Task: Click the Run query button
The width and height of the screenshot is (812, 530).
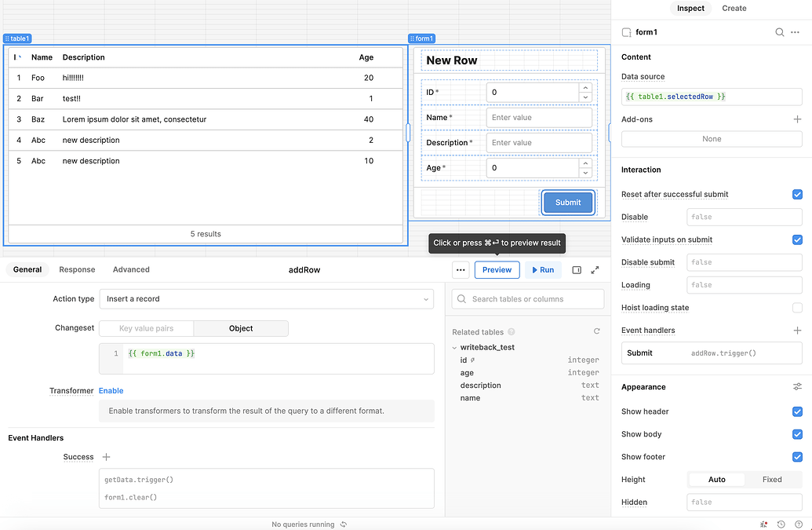Action: (x=543, y=269)
